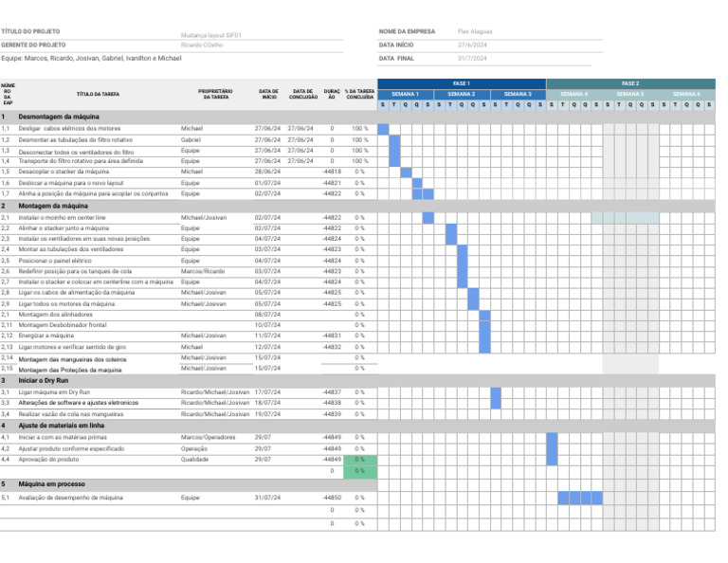This screenshot has width=728, height=563.
Task: Click task 'Alterações de software e ajustes eletronicos'
Action: tap(79, 403)
